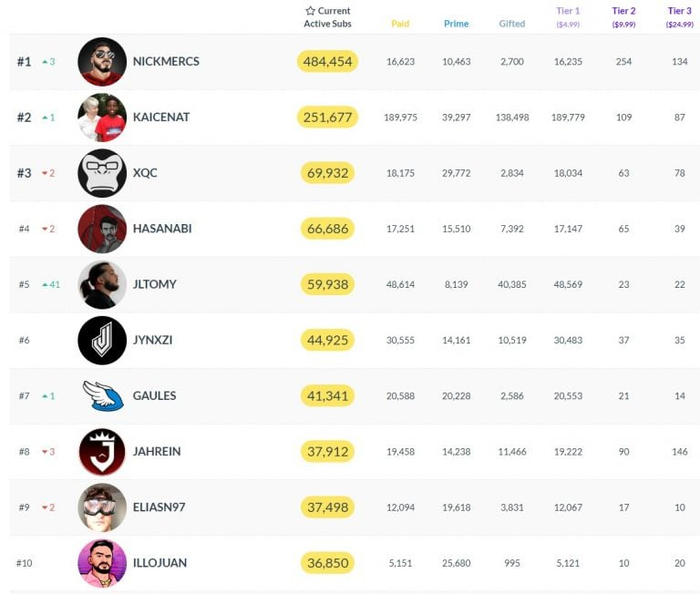Image resolution: width=700 pixels, height=594 pixels.
Task: Open NICKMERCS avatar thumbnail
Action: (102, 62)
